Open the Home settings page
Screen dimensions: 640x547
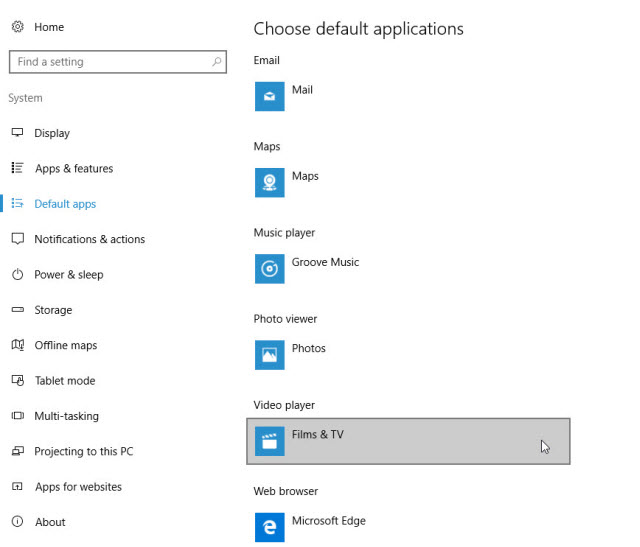49,27
